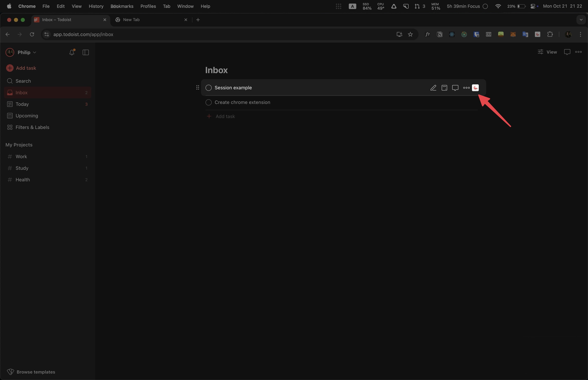Go back in browser history
Viewport: 588px width, 380px height.
8,34
